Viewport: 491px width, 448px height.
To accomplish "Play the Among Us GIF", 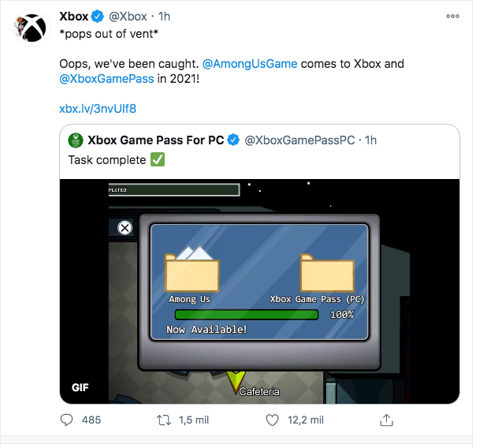I will (x=259, y=291).
